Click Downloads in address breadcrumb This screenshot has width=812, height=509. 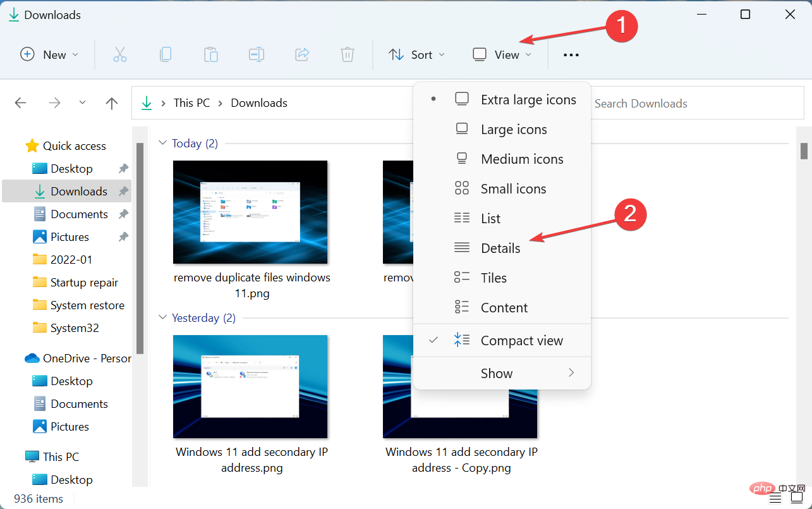(259, 103)
